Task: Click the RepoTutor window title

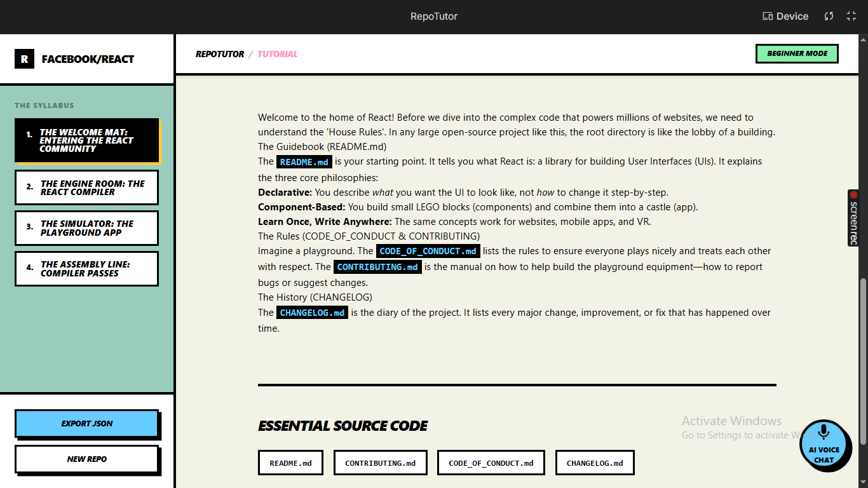Action: coord(434,17)
